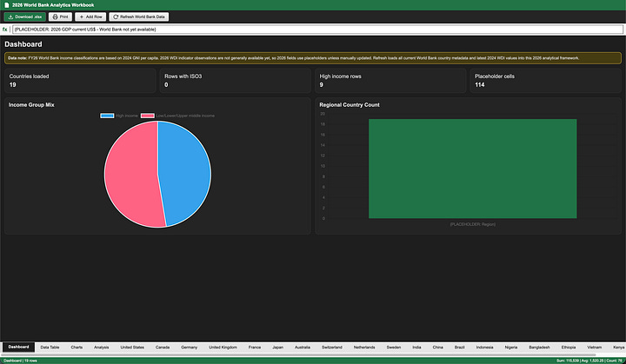Click into the formula bar input field
The height and width of the screenshot is (364, 626).
click(x=318, y=30)
